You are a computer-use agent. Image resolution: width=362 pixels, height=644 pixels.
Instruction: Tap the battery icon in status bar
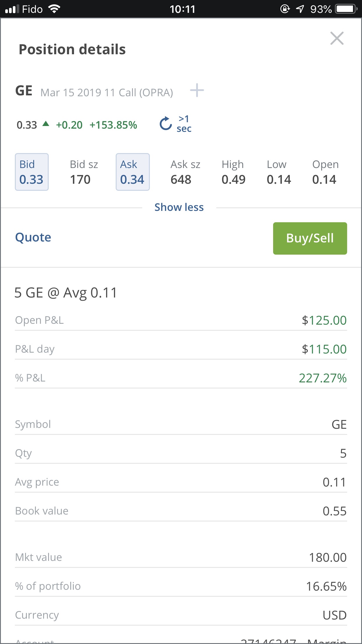click(346, 9)
